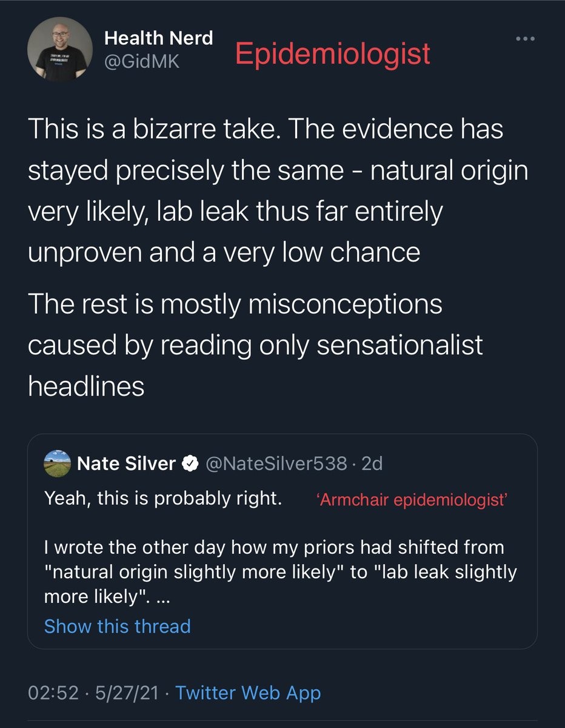Click the 2d timestamp on quoted tweet
The width and height of the screenshot is (565, 728).
[x=372, y=464]
